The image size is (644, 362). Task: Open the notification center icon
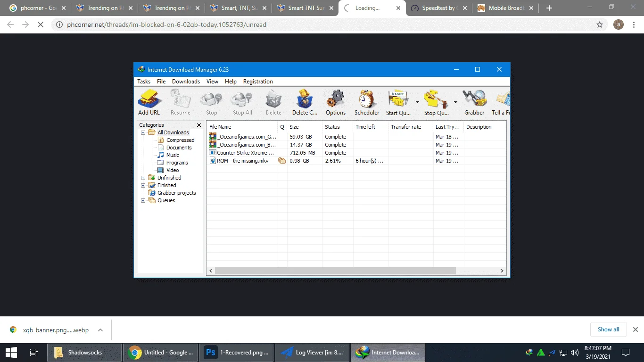point(626,352)
